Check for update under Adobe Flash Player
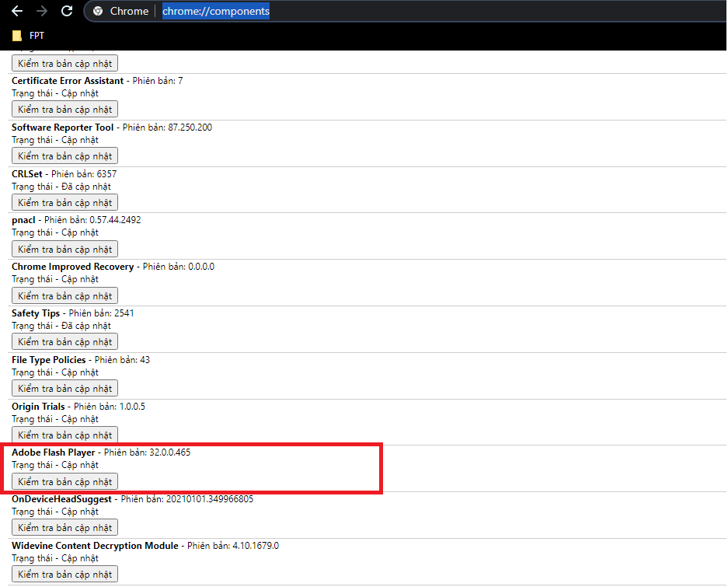This screenshot has width=728, height=587. point(64,481)
